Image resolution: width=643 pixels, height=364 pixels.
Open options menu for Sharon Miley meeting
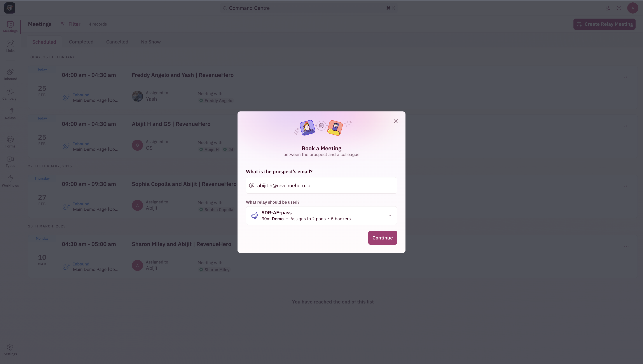pyautogui.click(x=626, y=246)
